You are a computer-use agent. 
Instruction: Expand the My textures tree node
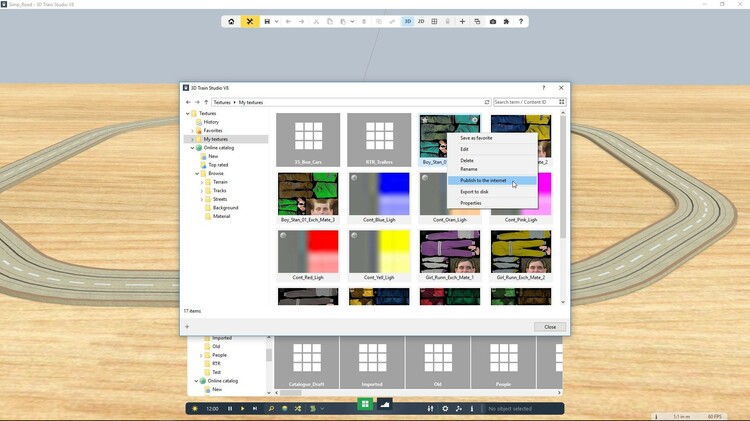pos(192,139)
